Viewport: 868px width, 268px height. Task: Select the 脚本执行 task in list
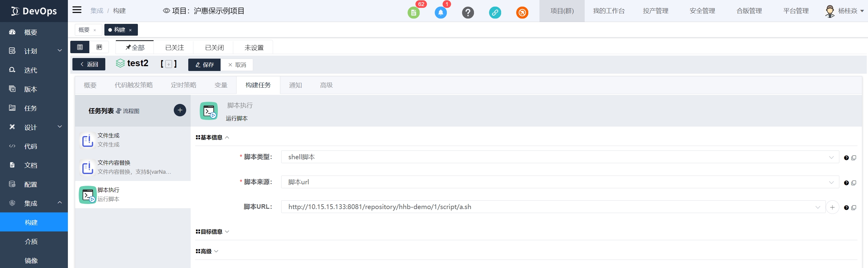click(x=133, y=194)
